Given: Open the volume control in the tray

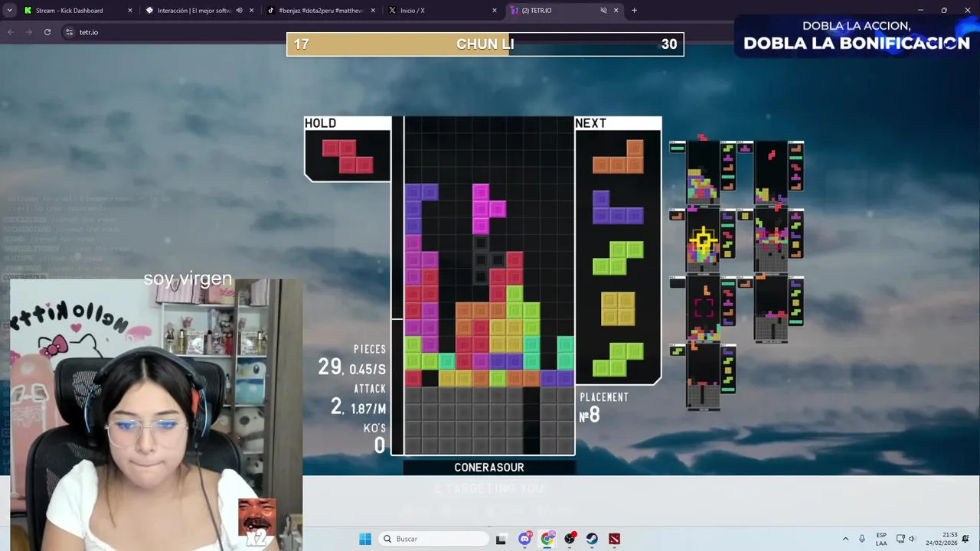Looking at the screenshot, I should tap(912, 539).
